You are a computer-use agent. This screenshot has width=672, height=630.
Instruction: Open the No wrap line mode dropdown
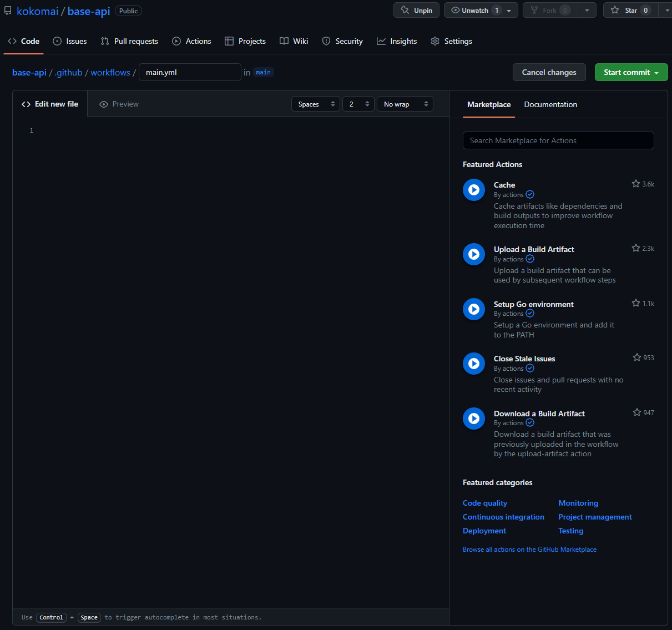coord(405,104)
